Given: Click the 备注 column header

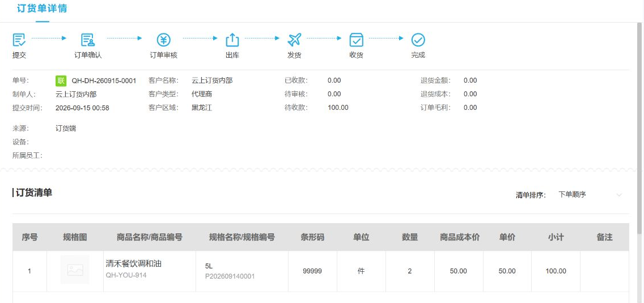Looking at the screenshot, I should point(604,237).
